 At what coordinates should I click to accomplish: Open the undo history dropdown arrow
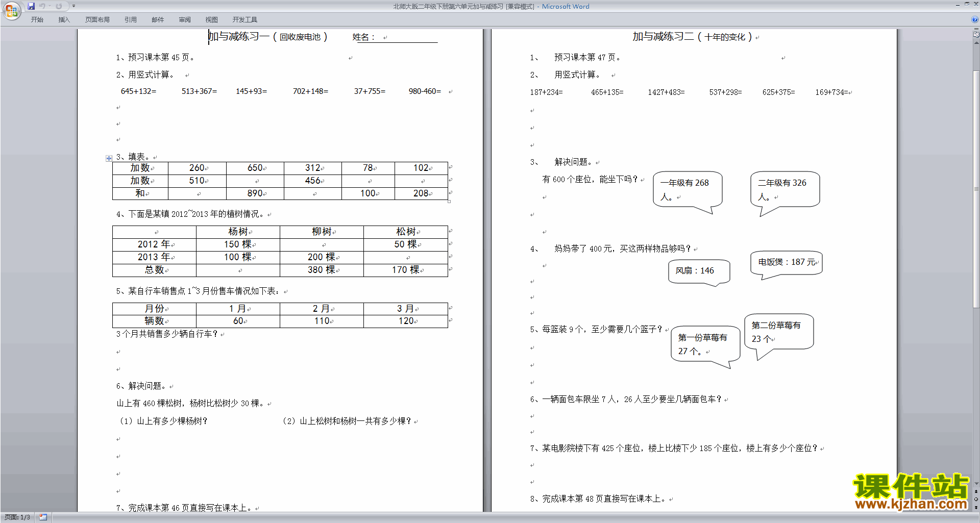point(50,6)
